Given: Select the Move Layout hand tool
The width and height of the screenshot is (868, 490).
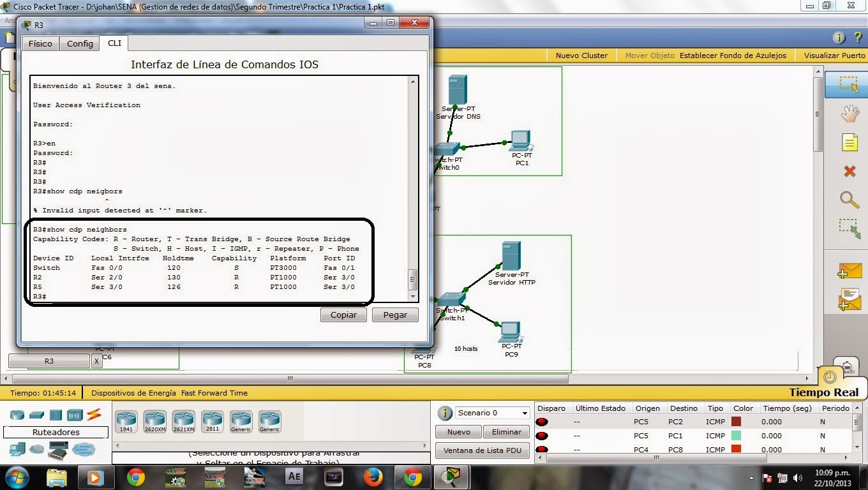Looking at the screenshot, I should click(849, 114).
